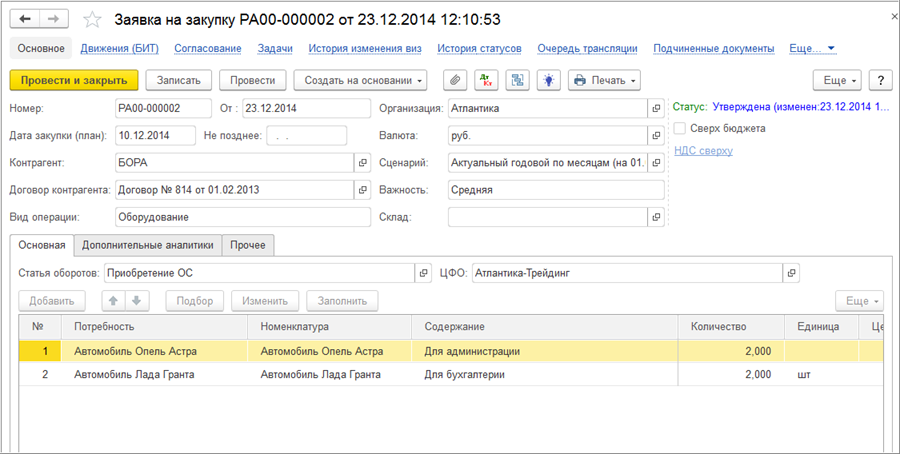Click the Провести и закрыть button

pyautogui.click(x=74, y=80)
